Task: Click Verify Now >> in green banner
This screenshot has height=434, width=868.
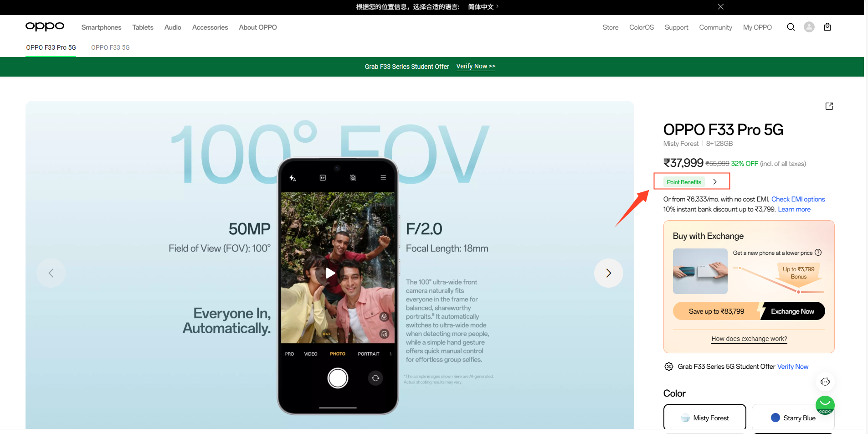Action: (476, 67)
